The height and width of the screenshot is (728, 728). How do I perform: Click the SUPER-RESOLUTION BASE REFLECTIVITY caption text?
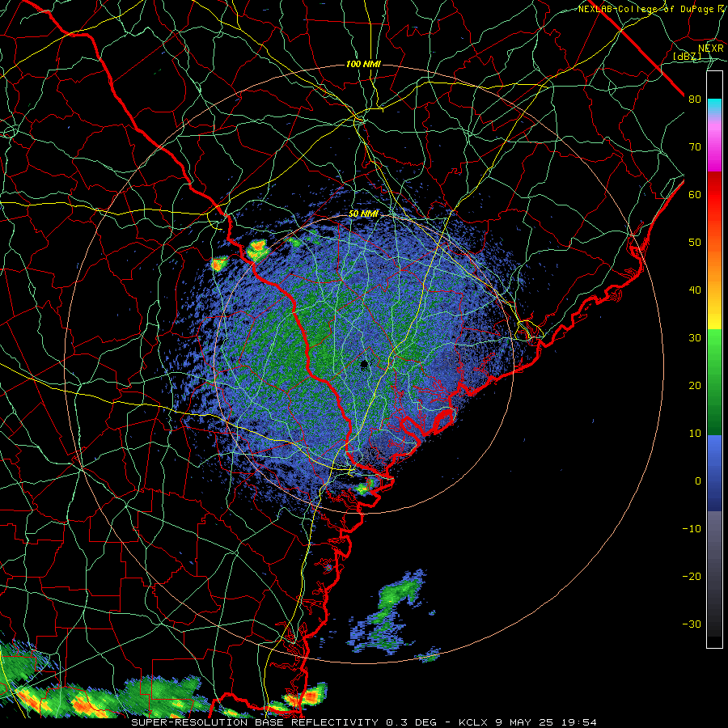pos(255,722)
